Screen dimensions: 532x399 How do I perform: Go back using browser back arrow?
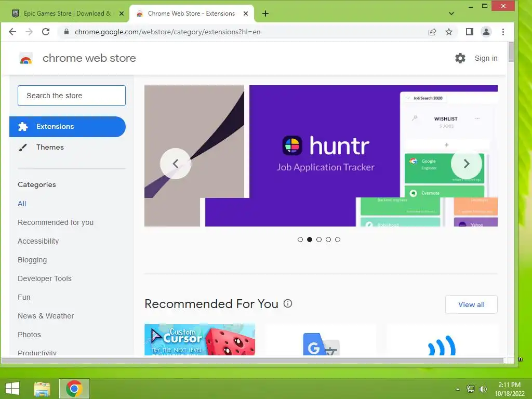coord(12,32)
